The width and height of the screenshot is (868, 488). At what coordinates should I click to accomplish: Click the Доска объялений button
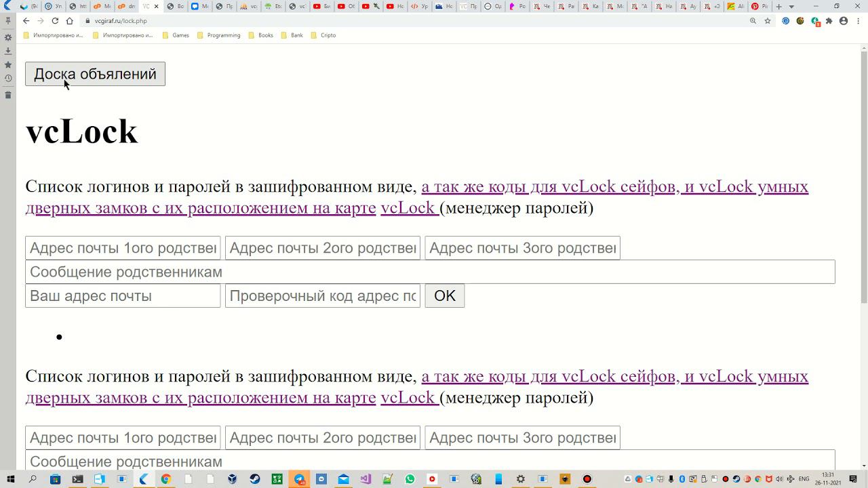[x=95, y=74]
